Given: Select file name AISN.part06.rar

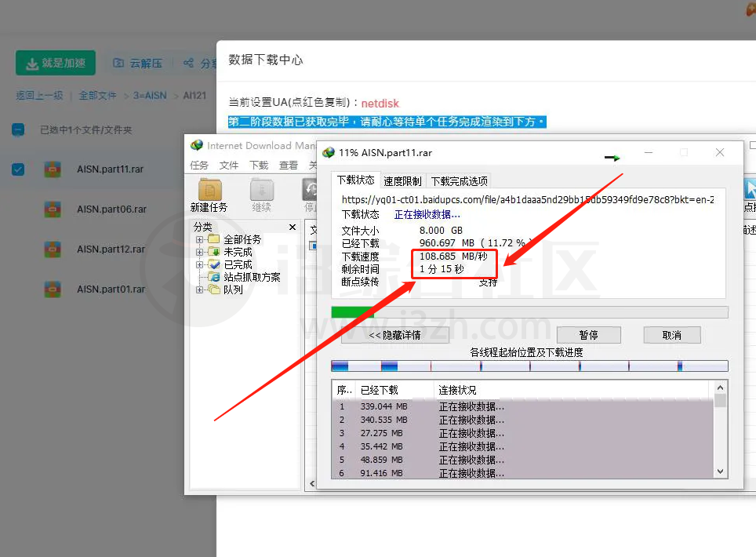Looking at the screenshot, I should (111, 209).
